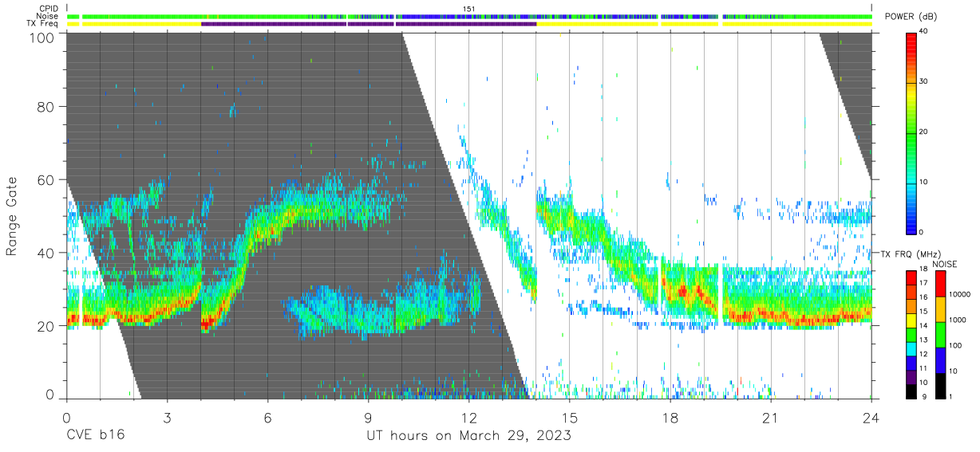This screenshot has height=452, width=980.
Task: Click the Range Gate y-axis title
Action: click(x=13, y=215)
